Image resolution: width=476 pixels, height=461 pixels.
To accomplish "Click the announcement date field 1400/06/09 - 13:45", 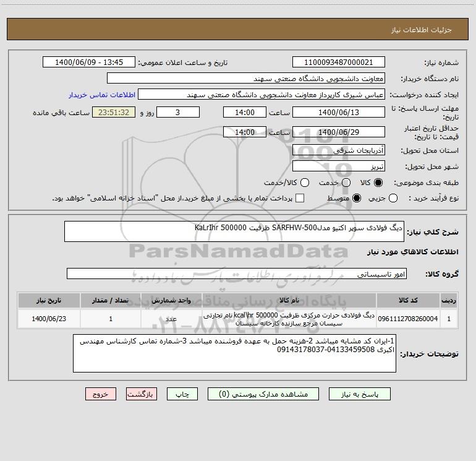I will tap(89, 62).
